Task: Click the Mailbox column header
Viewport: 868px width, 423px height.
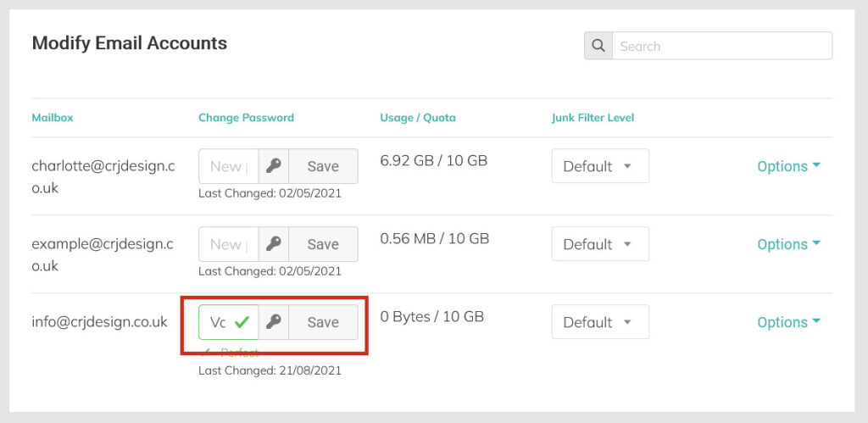Action: pyautogui.click(x=52, y=117)
